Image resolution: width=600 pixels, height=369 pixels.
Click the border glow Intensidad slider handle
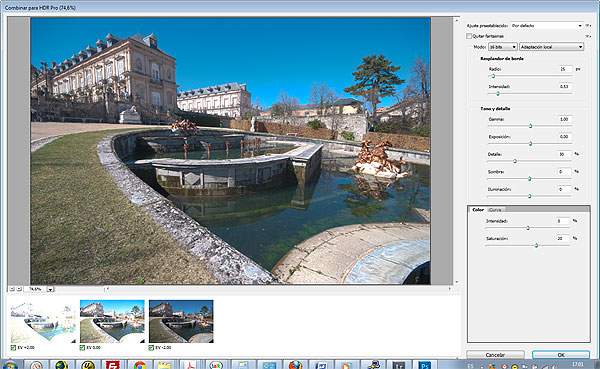[x=498, y=93]
